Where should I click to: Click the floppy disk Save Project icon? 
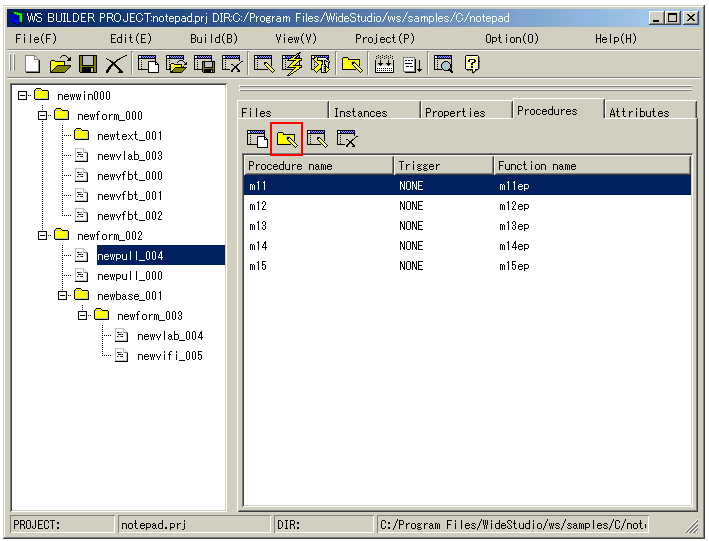pyautogui.click(x=88, y=64)
